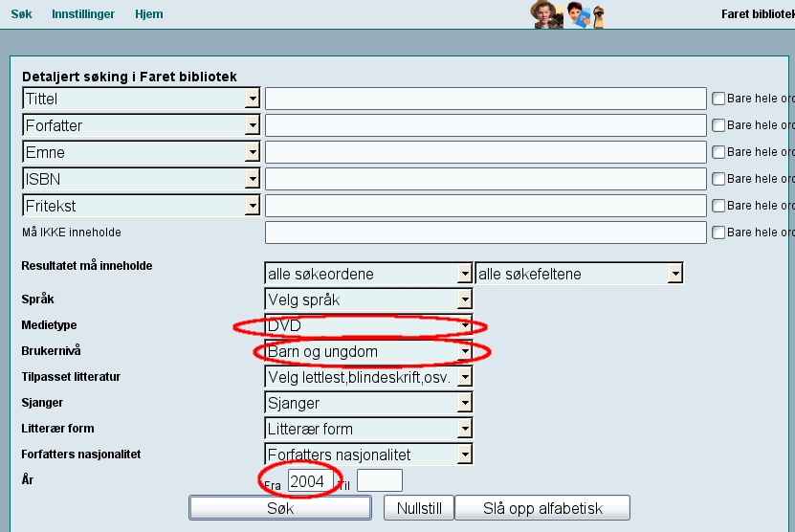Tick 'Bare hele ord' checkbox beside Emne
795x532 pixels.
(x=718, y=152)
